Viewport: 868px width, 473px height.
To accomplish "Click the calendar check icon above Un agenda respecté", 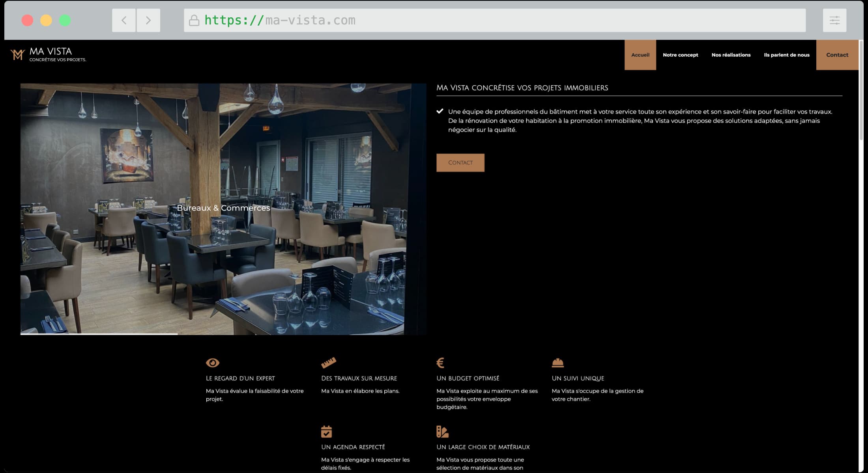I will coord(326,432).
